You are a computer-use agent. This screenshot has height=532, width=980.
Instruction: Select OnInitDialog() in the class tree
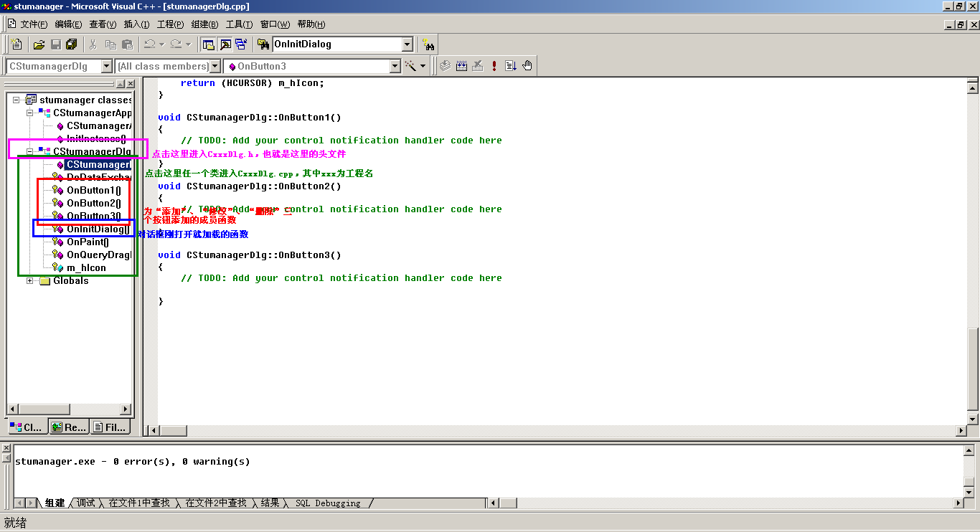tap(98, 229)
